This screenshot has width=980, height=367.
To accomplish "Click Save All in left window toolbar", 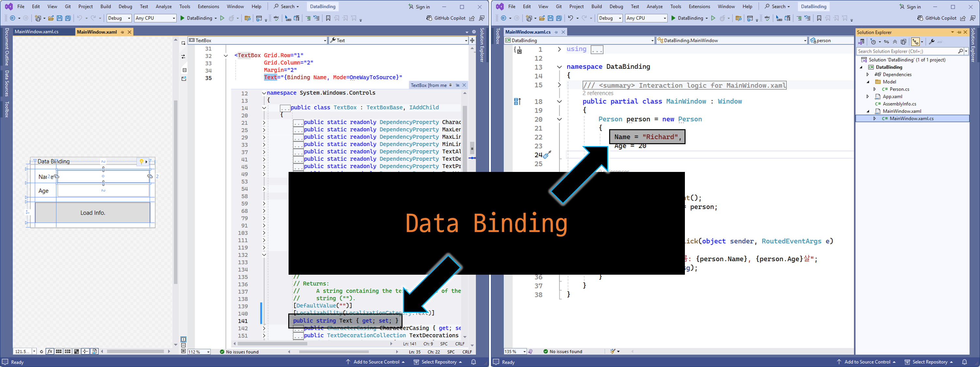I will tap(68, 18).
